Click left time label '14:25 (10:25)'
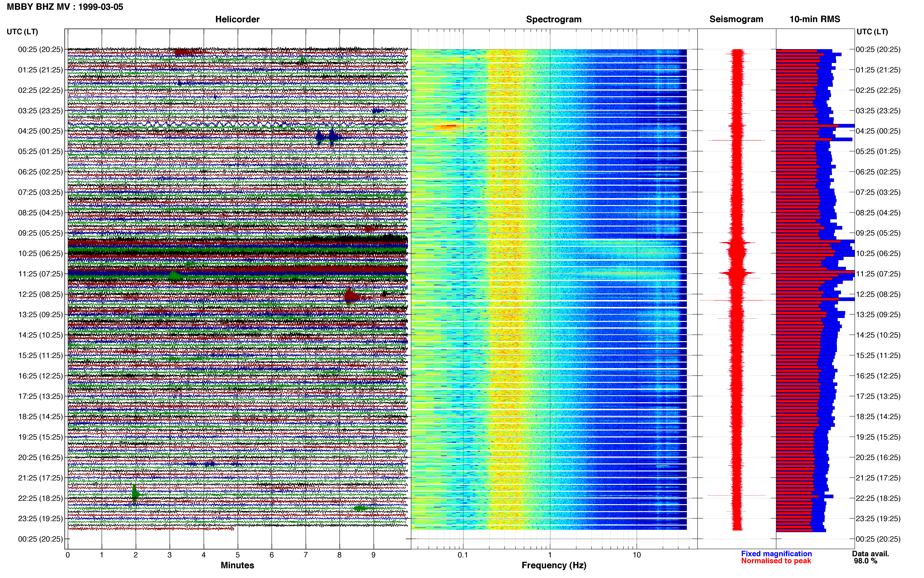Screen dimensions: 924x578 [x=41, y=335]
